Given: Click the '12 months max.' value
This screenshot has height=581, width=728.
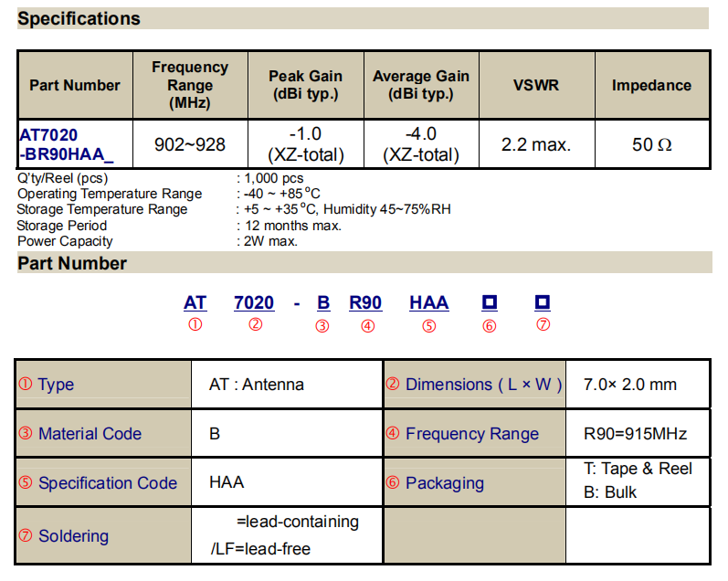Looking at the screenshot, I should click(x=293, y=226).
